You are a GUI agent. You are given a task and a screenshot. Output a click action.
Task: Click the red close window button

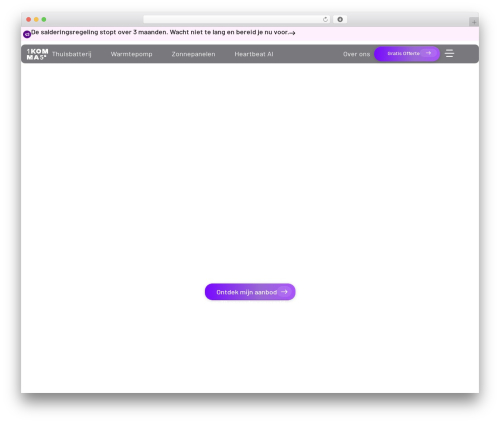[29, 19]
